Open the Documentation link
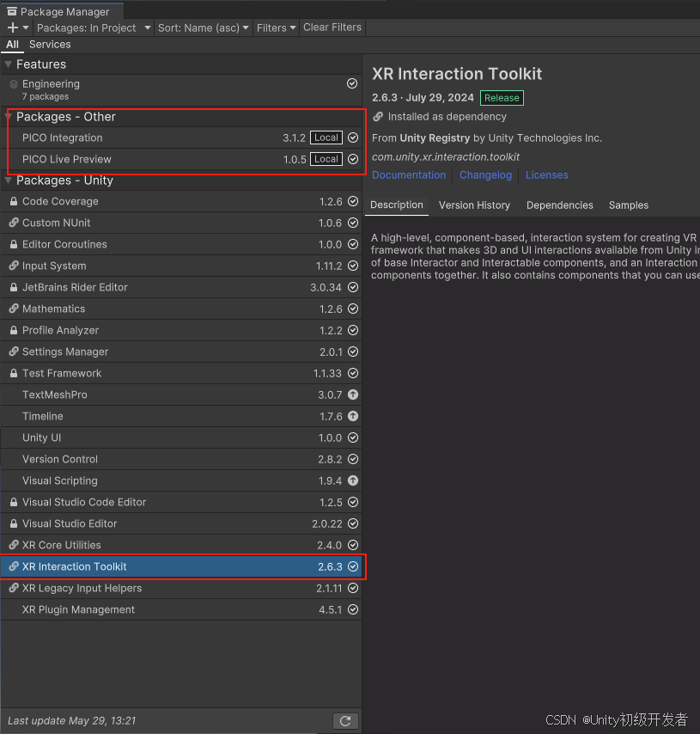The width and height of the screenshot is (700, 734). 409,175
